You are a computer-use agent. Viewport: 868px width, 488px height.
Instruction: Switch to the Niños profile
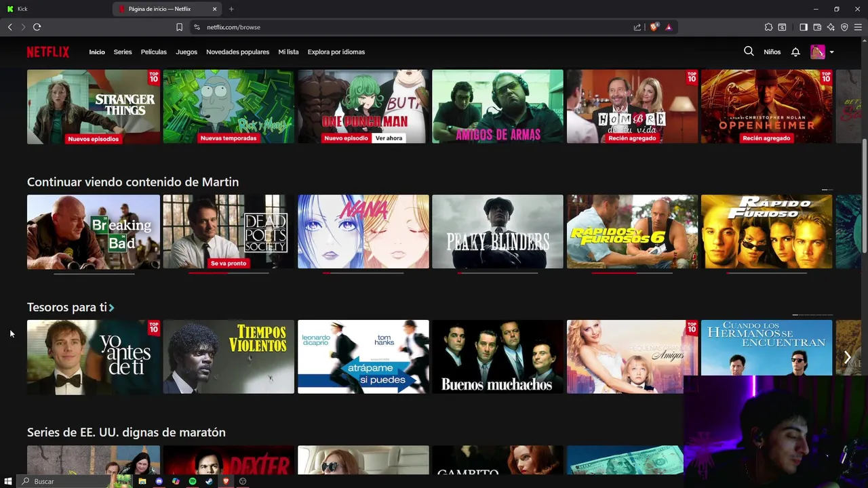coord(772,52)
